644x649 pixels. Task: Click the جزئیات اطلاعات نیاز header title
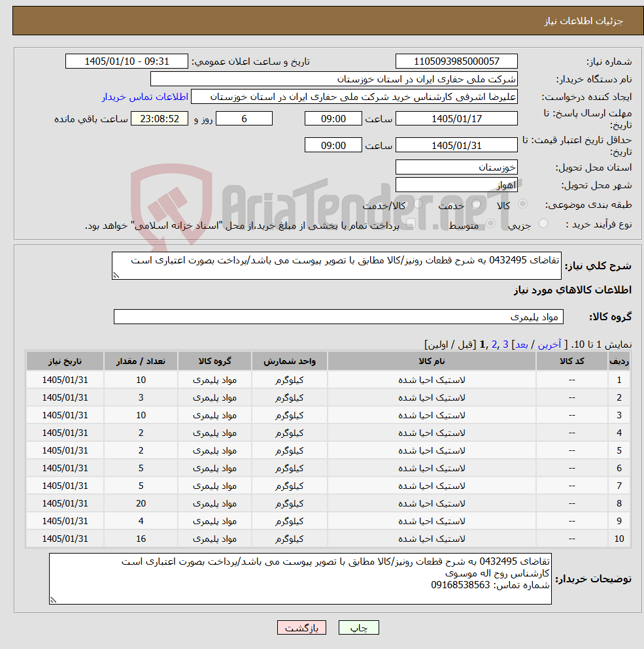pyautogui.click(x=584, y=21)
